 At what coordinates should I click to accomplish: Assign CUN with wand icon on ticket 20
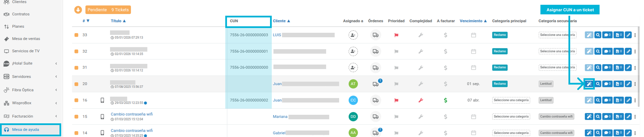pos(589,84)
